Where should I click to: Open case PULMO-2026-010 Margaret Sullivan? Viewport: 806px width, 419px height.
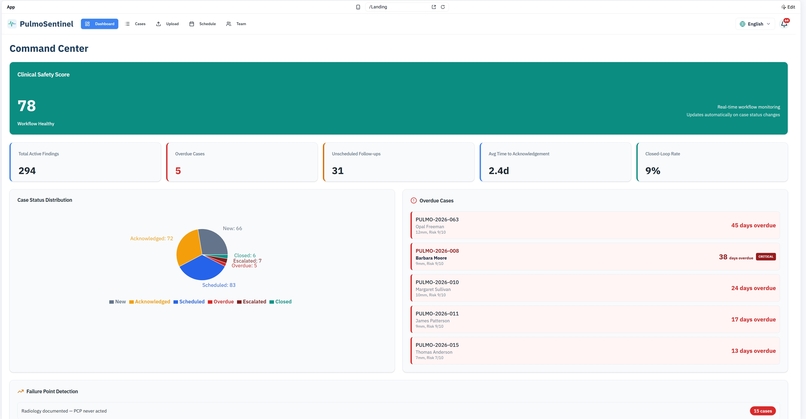point(595,288)
